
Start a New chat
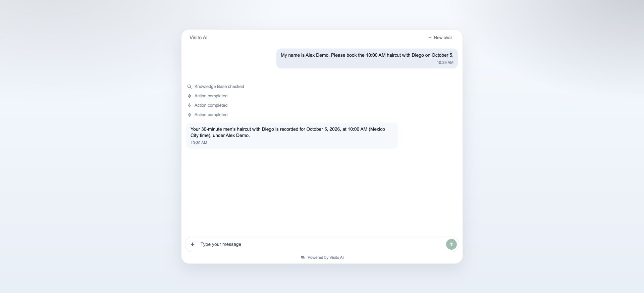(440, 38)
